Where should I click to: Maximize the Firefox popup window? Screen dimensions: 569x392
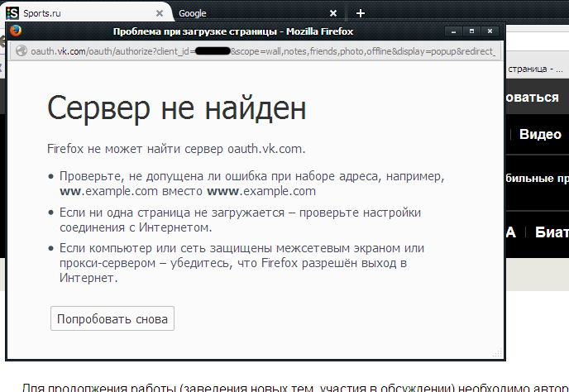(471, 31)
